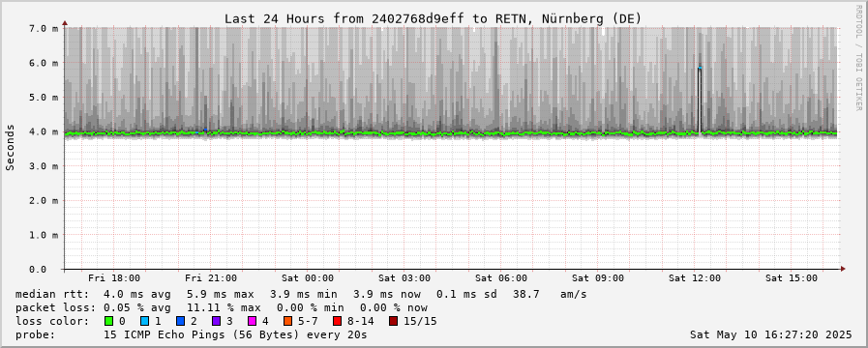The width and height of the screenshot is (868, 348).
Task: Click the light blue loss color 1 swatch
Action: 144,321
